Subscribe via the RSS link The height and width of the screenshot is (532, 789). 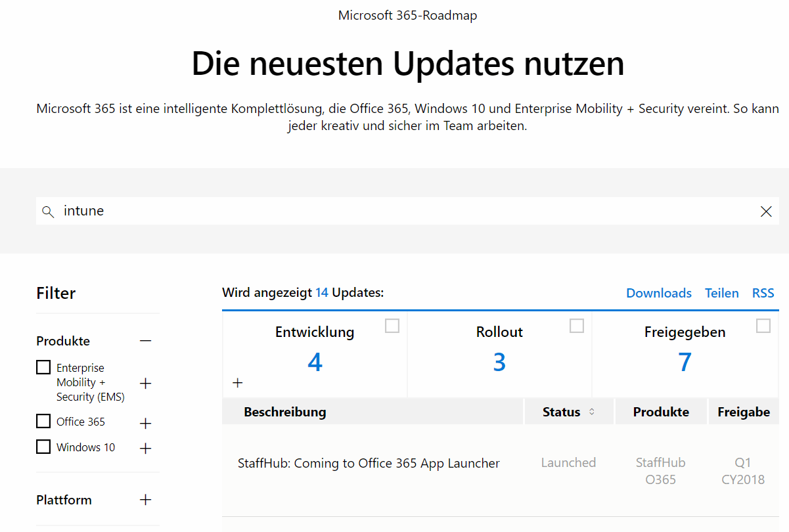[763, 293]
